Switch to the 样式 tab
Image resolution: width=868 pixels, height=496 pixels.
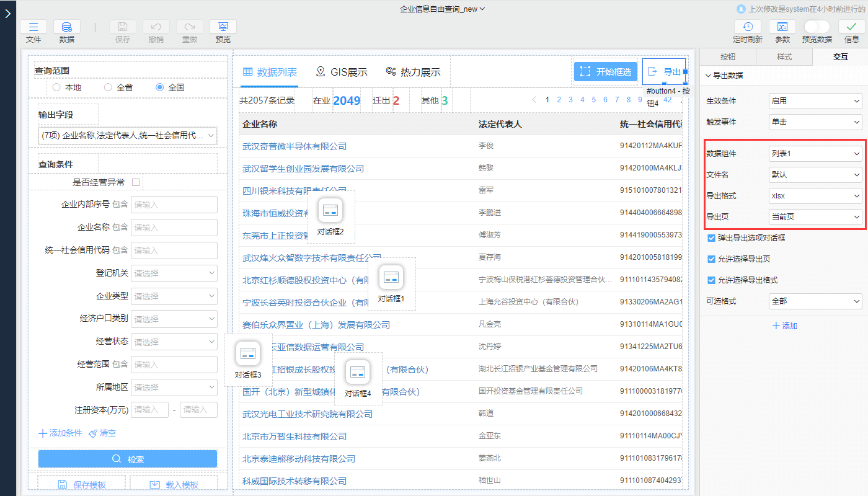tap(784, 56)
